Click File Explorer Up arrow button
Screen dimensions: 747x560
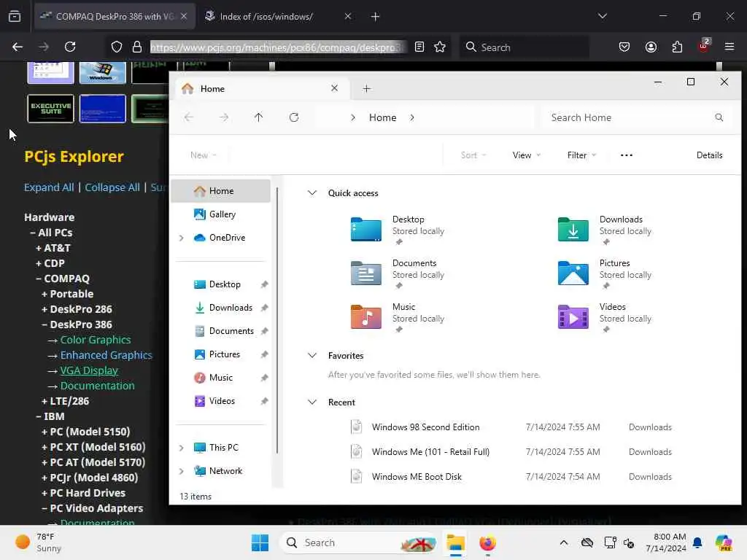click(x=258, y=117)
